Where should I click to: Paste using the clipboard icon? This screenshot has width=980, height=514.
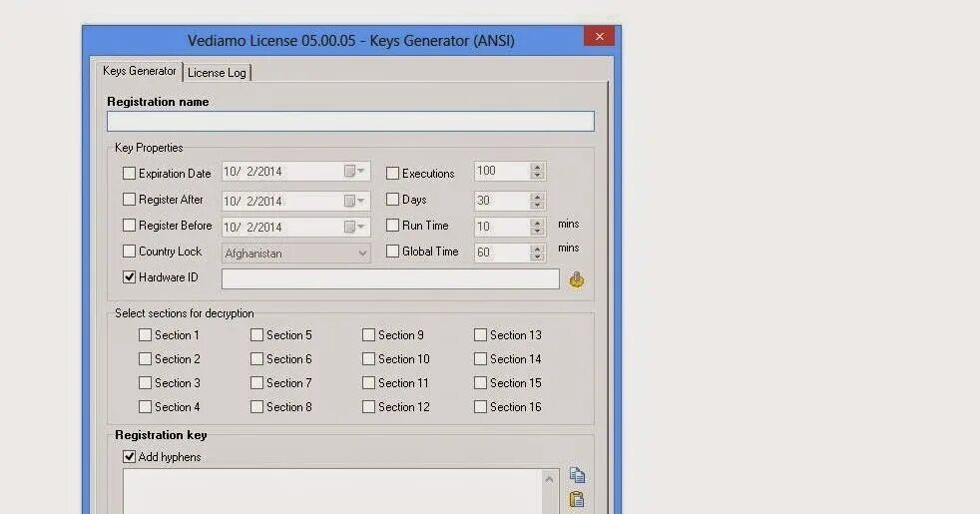point(577,499)
